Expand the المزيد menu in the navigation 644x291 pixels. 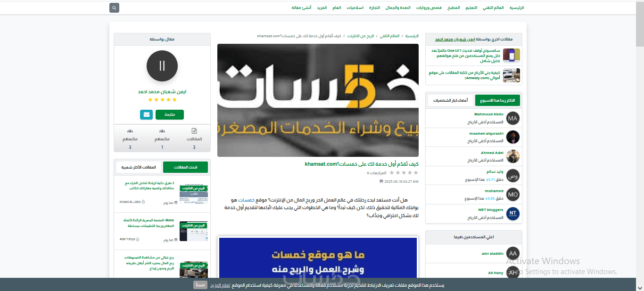coord(322,8)
